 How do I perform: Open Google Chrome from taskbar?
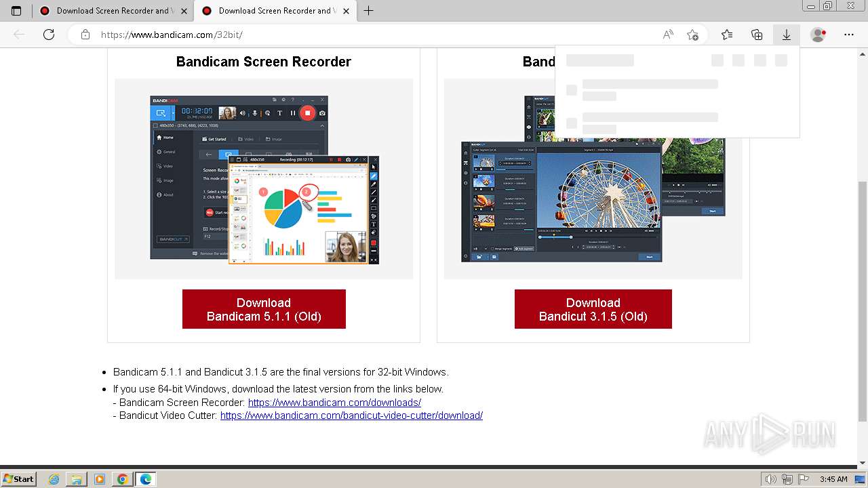point(122,479)
